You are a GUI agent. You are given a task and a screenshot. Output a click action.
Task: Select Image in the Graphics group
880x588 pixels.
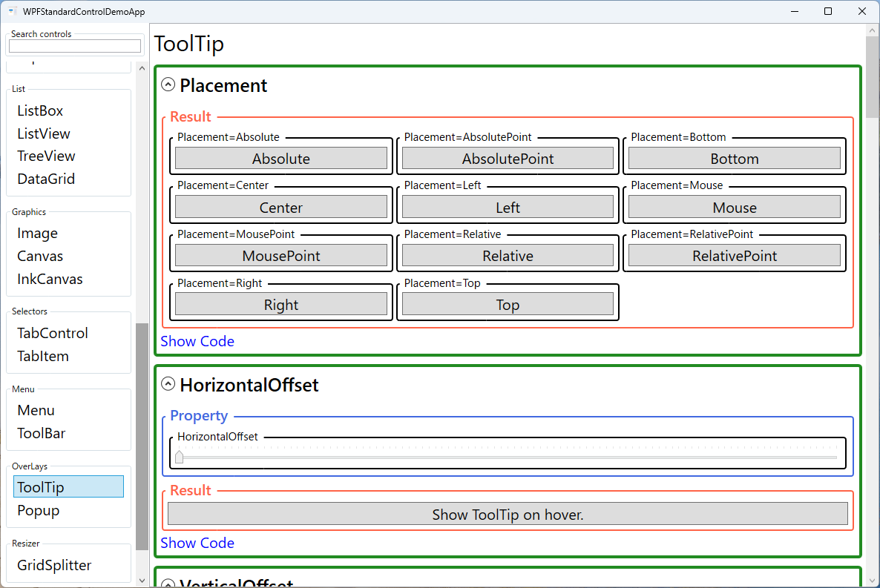[x=38, y=233]
